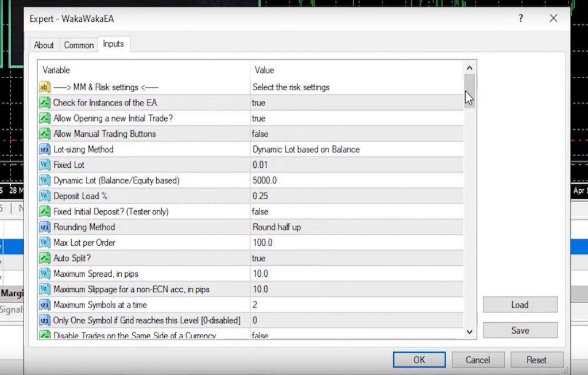
Task: Click the scrollbar down arrow in inputs list
Action: tap(469, 331)
